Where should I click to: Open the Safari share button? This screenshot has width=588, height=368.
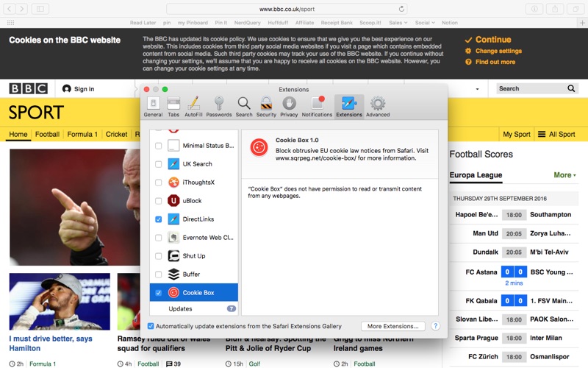[555, 9]
